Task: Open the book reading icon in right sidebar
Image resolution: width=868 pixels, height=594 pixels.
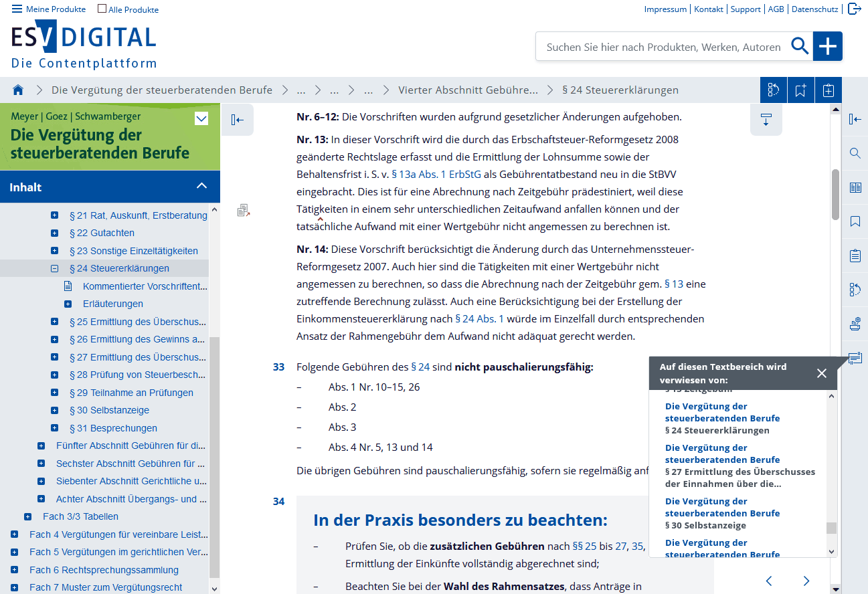Action: (x=855, y=187)
